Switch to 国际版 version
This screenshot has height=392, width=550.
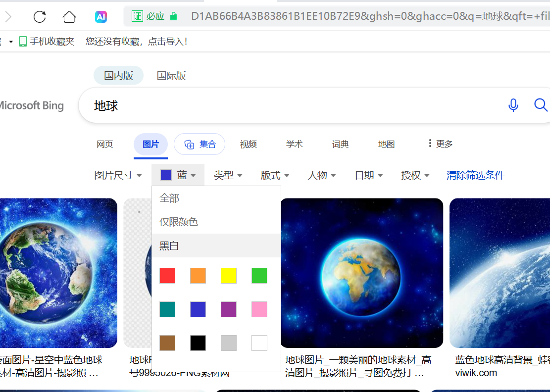(171, 75)
